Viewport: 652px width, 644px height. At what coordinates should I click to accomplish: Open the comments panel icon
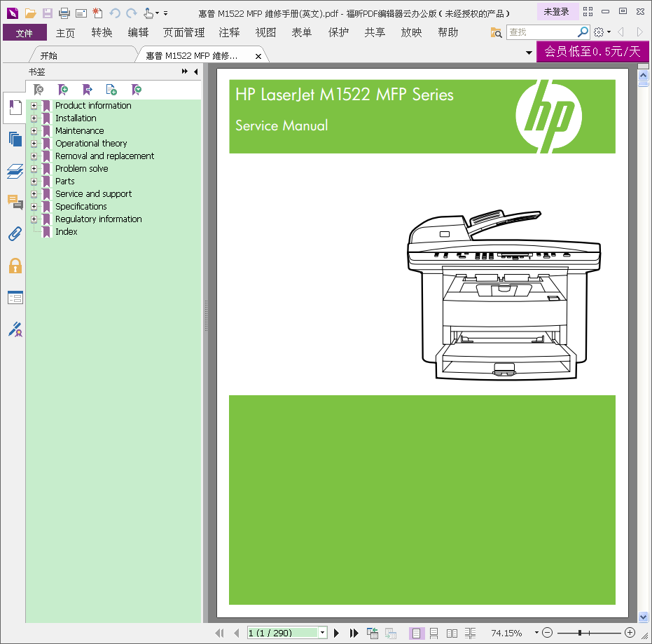click(x=15, y=203)
